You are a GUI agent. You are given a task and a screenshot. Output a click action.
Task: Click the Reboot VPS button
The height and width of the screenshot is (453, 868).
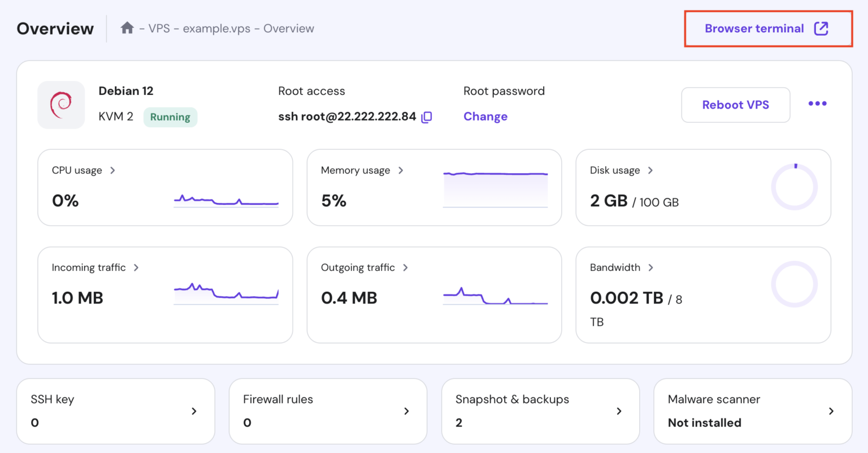tap(735, 105)
